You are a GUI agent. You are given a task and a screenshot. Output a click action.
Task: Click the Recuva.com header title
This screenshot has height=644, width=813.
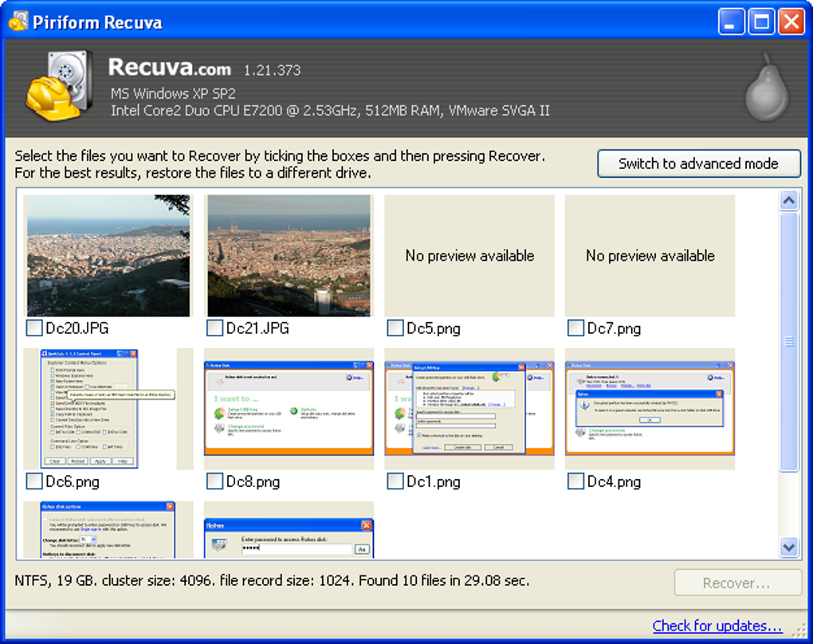coord(170,68)
